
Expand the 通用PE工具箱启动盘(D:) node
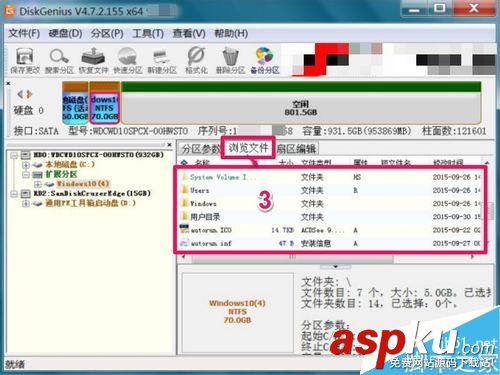pos(26,203)
